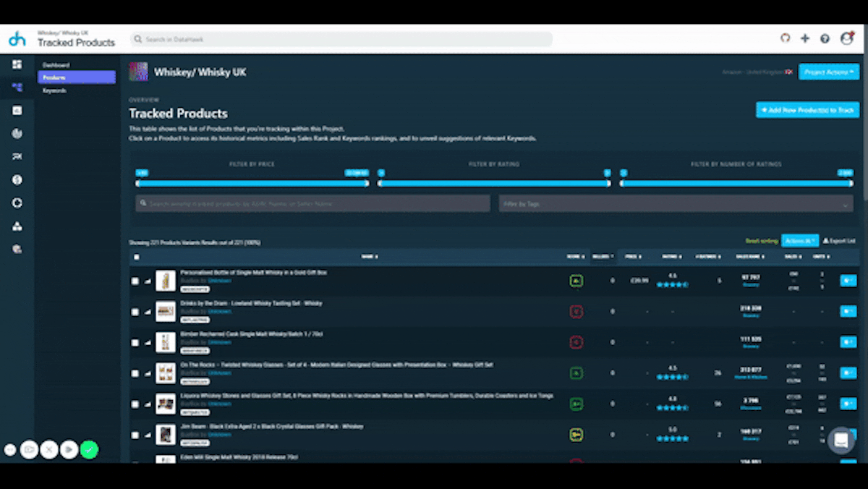Open row action button for Liquora Whiskey Stones
This screenshot has width=868, height=489.
pyautogui.click(x=848, y=404)
